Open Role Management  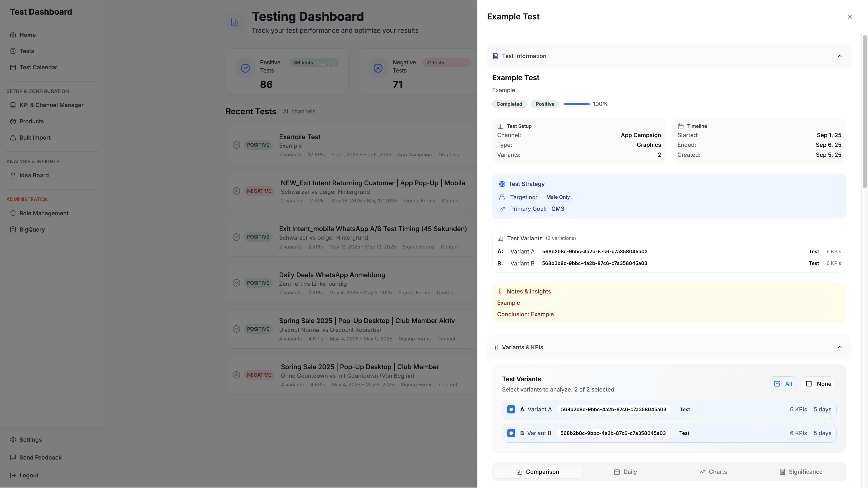click(x=44, y=213)
